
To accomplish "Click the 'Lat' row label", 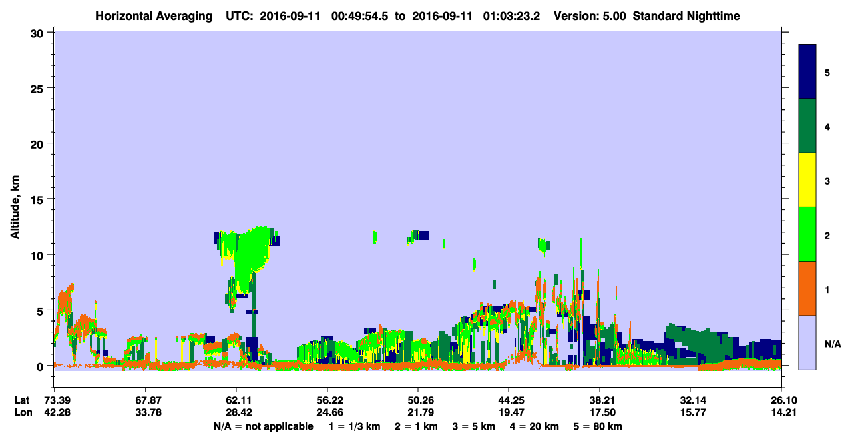I will tap(21, 400).
